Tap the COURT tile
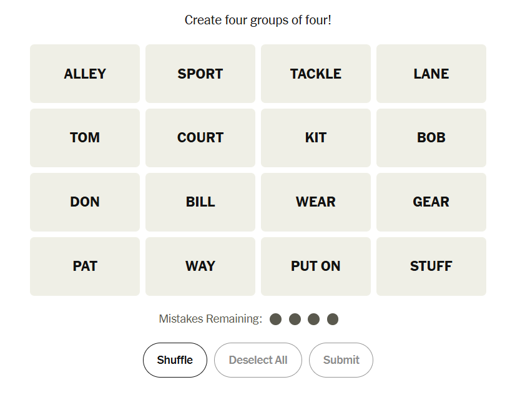515x420 pixels. [200, 138]
